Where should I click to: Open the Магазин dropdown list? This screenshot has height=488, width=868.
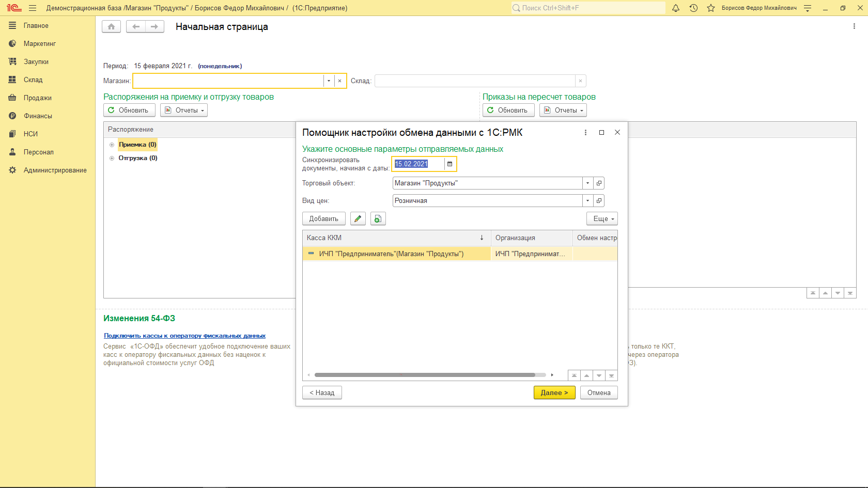click(x=329, y=81)
